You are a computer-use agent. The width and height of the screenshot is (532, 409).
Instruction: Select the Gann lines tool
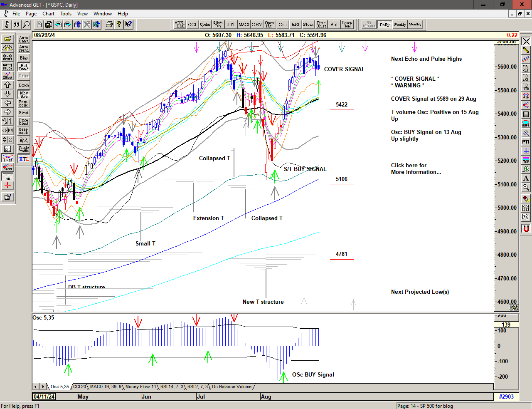tap(7, 167)
